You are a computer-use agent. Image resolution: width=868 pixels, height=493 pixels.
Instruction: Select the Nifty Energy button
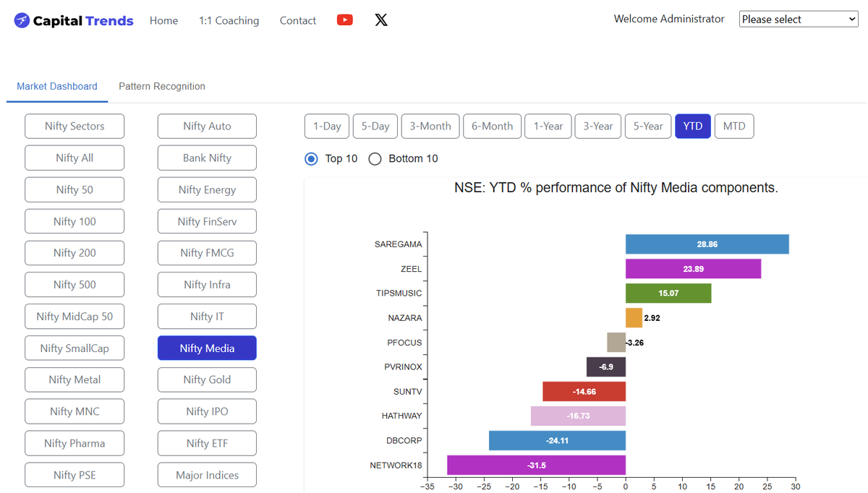(x=207, y=189)
